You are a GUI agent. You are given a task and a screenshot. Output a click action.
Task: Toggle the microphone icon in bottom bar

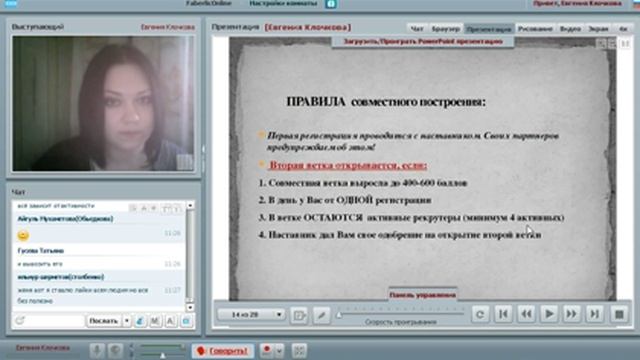click(97, 351)
